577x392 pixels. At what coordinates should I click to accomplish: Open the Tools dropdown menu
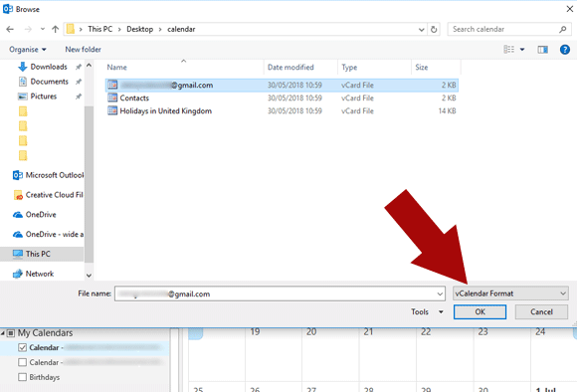427,311
